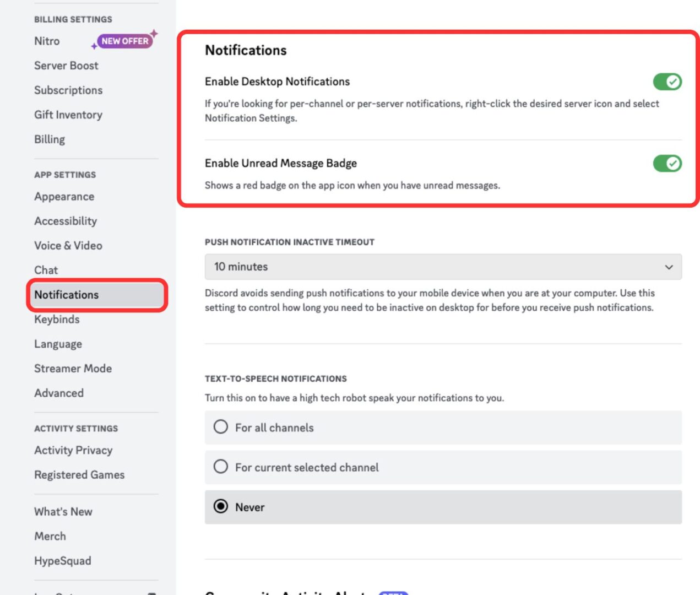Open the Gift Inventory section
The width and height of the screenshot is (700, 595).
(68, 115)
